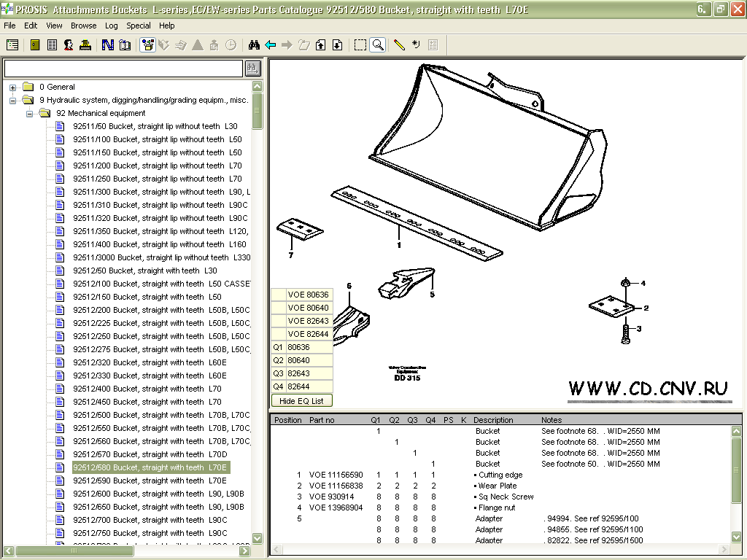Expand the 0 General folder
The height and width of the screenshot is (560, 747).
(x=13, y=87)
